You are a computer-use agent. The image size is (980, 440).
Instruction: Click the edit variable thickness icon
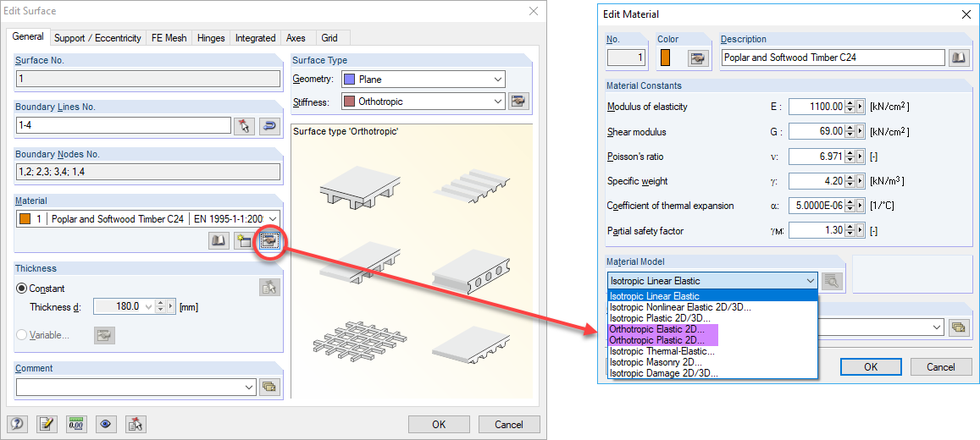(x=104, y=335)
